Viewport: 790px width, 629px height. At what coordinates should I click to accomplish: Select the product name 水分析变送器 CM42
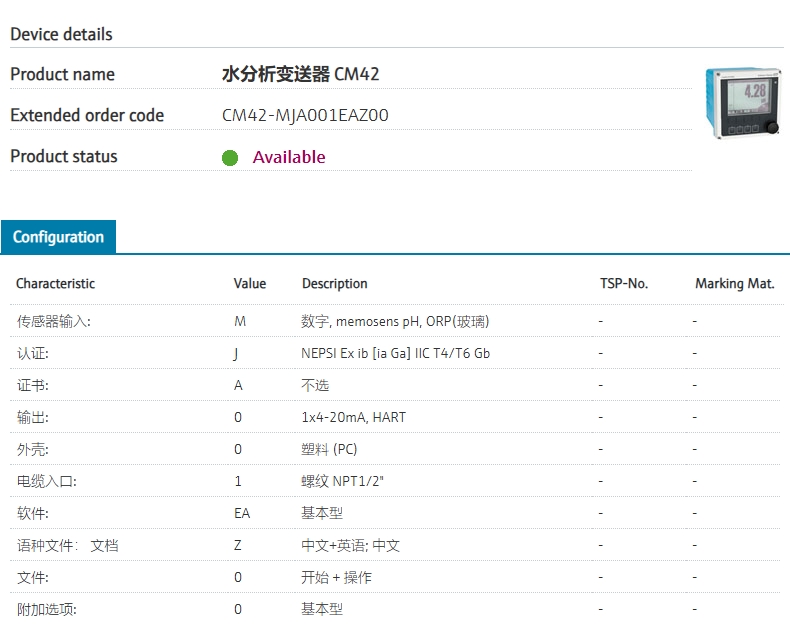click(x=301, y=74)
